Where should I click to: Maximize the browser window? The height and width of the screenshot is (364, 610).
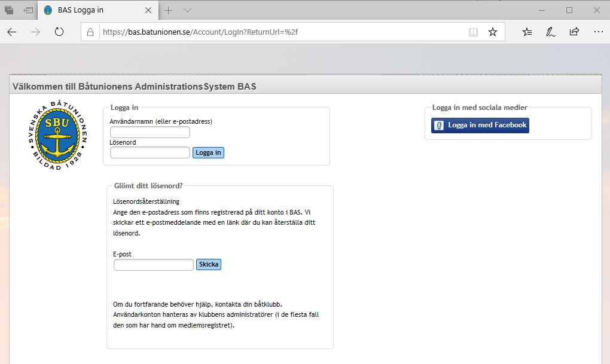(x=569, y=11)
